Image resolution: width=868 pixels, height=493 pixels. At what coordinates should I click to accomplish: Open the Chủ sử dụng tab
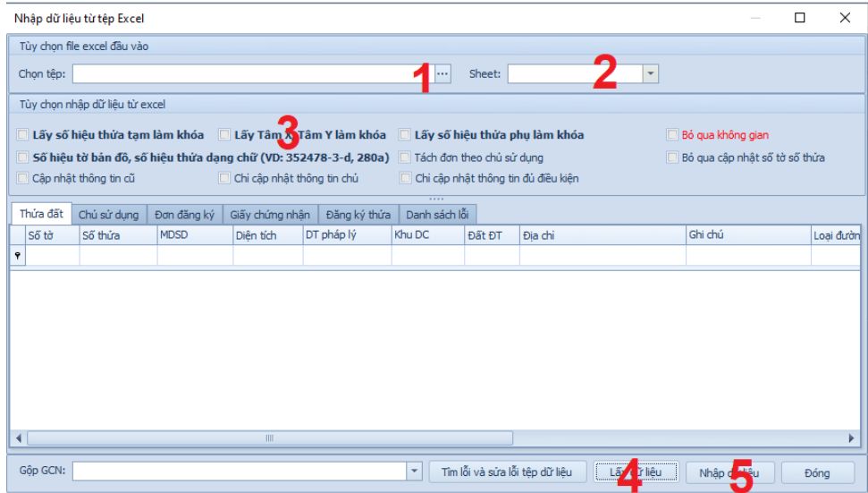[x=108, y=215]
